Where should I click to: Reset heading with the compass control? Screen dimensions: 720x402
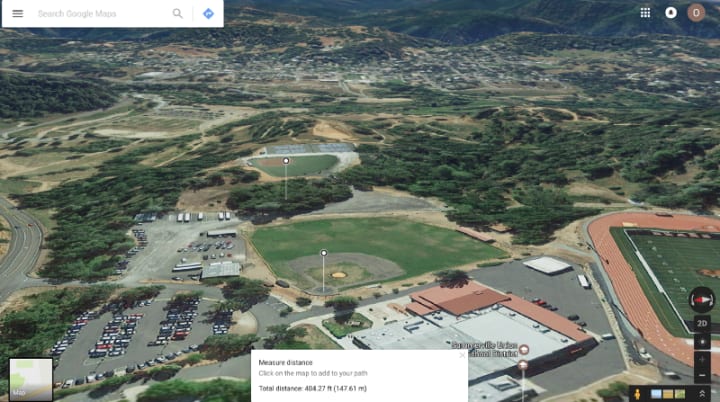pos(702,300)
